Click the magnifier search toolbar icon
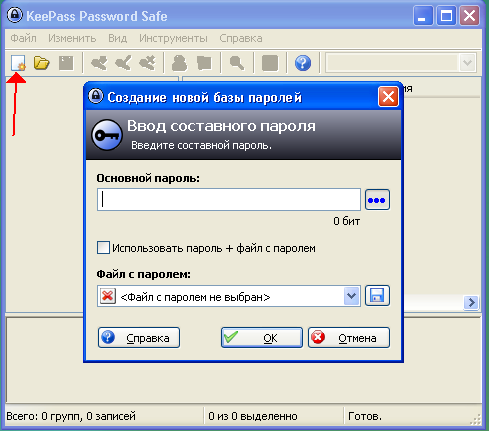The width and height of the screenshot is (489, 431). (237, 63)
